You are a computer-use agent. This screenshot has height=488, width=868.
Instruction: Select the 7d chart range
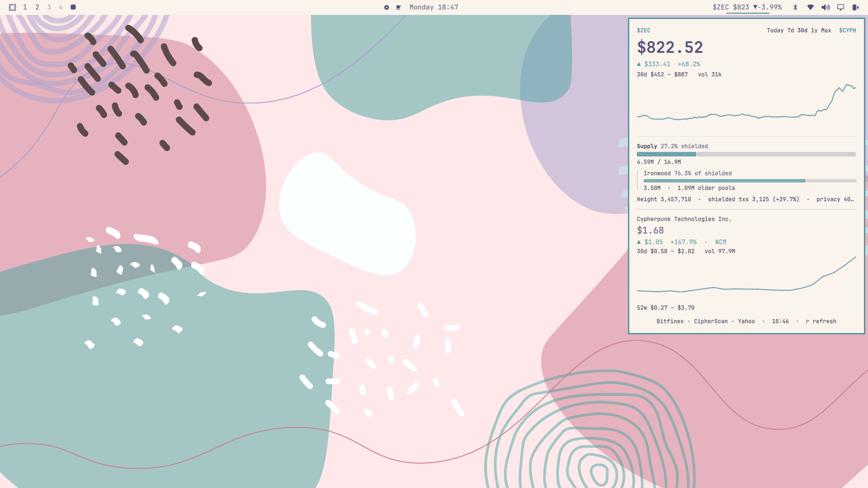pos(790,30)
